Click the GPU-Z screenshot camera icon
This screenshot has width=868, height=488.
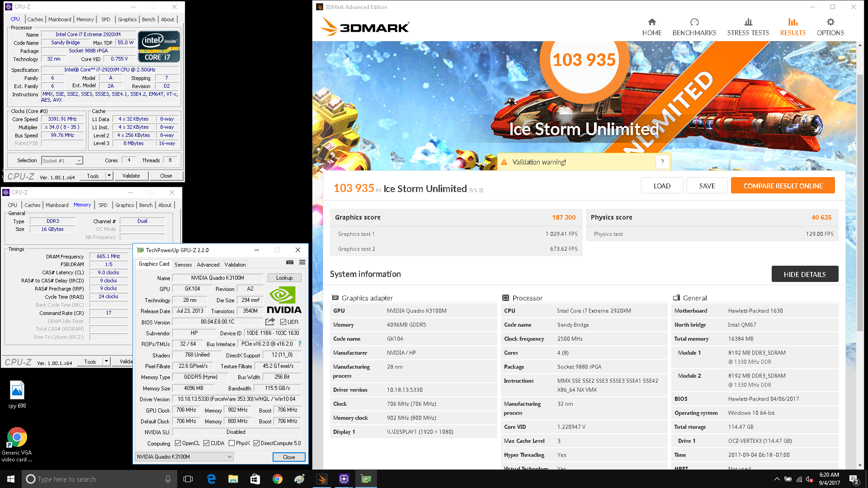(x=290, y=262)
